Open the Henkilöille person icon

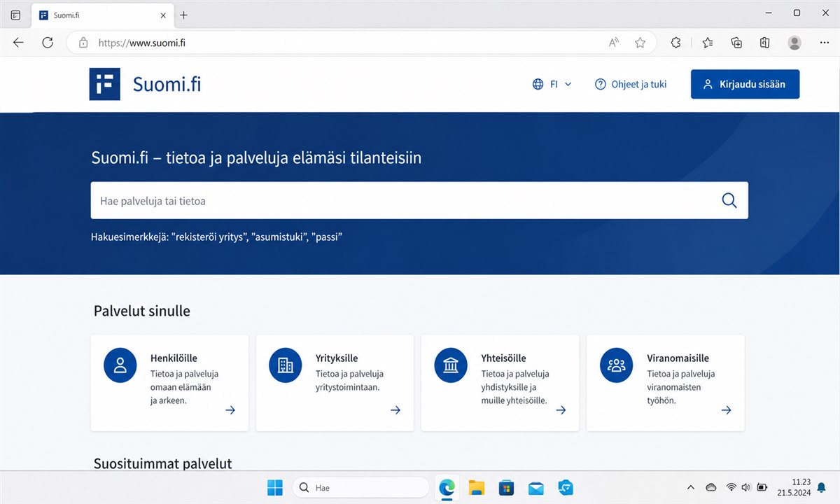(x=120, y=366)
